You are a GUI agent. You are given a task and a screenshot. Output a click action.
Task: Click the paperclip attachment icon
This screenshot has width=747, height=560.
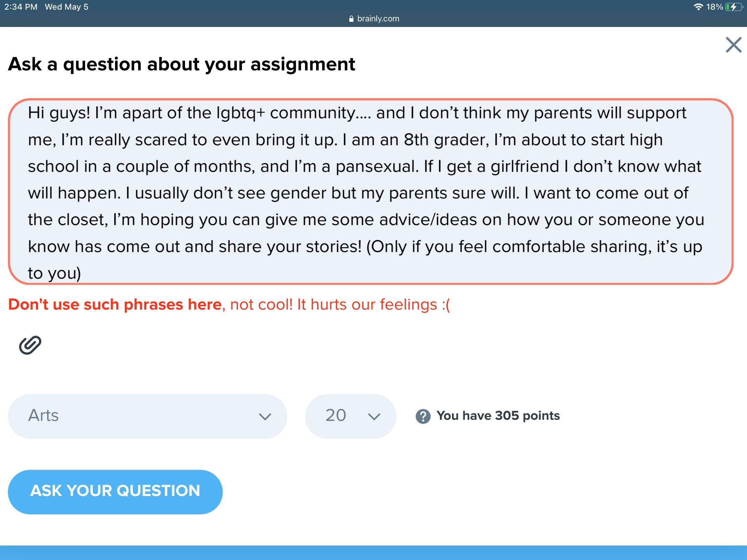(30, 345)
